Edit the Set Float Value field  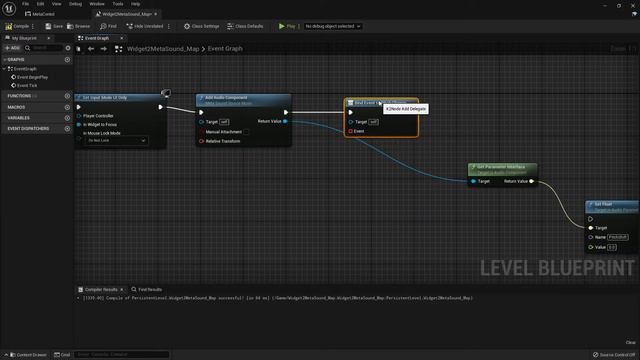click(611, 247)
